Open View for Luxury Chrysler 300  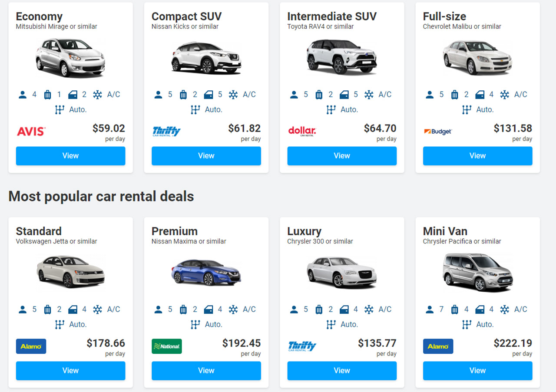342,371
